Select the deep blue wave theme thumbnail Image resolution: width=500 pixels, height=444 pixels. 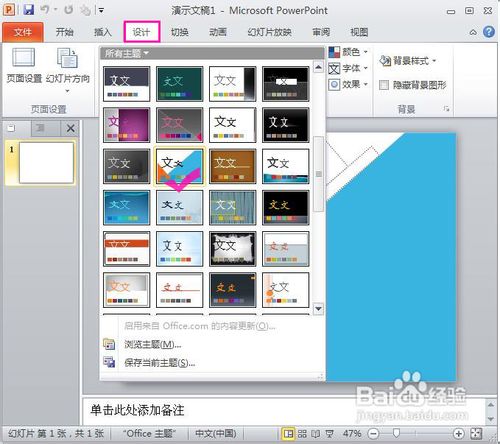pyautogui.click(x=127, y=207)
